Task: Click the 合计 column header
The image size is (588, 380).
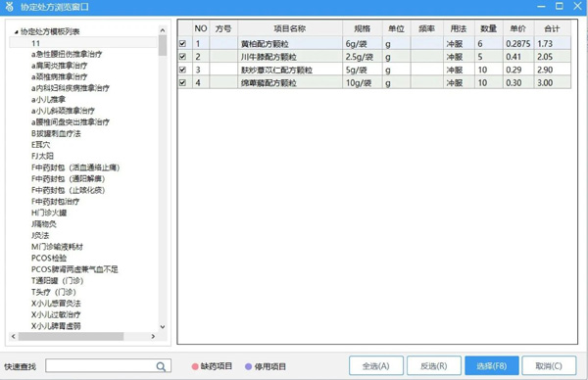Action: pos(552,28)
